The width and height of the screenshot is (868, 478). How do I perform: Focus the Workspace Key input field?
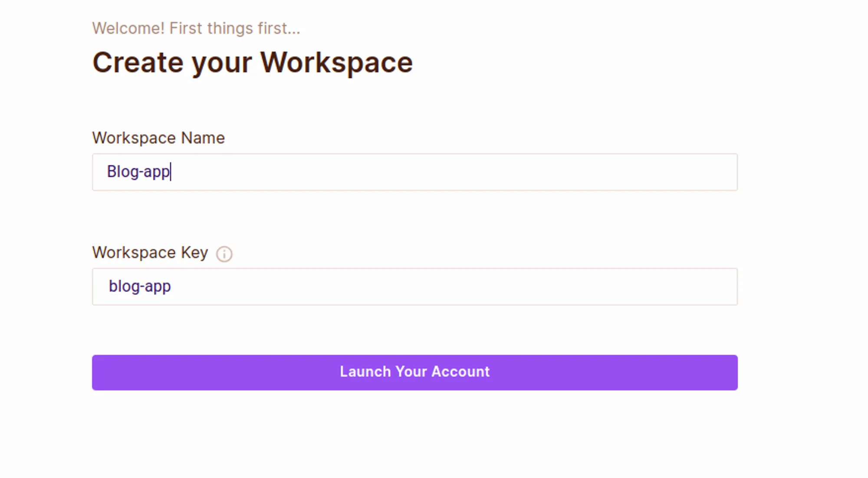(x=434, y=287)
